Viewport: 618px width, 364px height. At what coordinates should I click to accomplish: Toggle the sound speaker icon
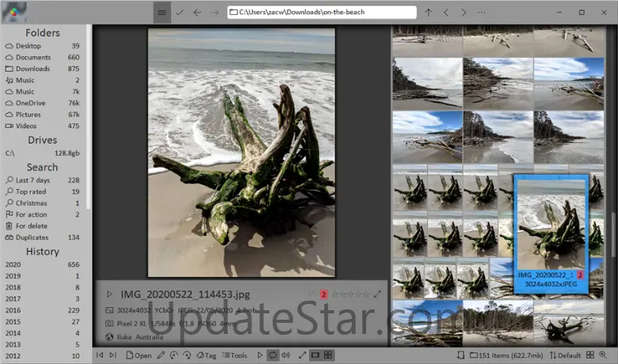coord(285,355)
